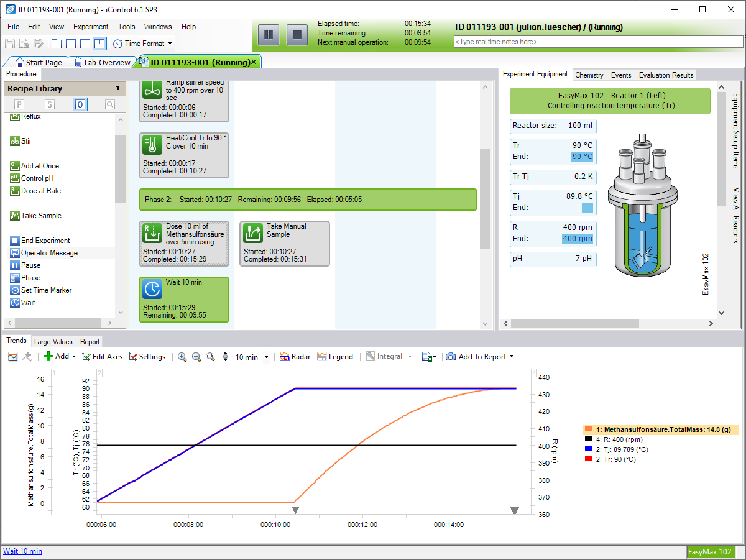Screen dimensions: 746x560
Task: Open the Recipe Library search icon
Action: pos(110,104)
